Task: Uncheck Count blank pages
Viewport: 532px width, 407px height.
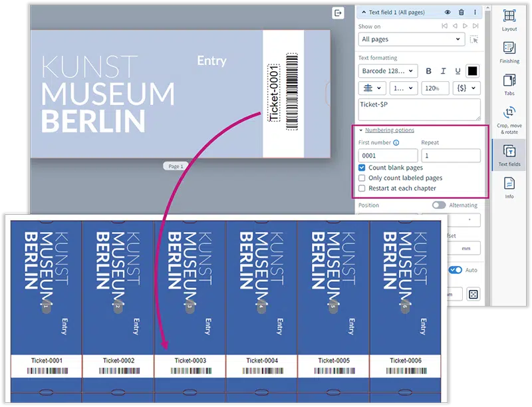Action: click(x=362, y=168)
